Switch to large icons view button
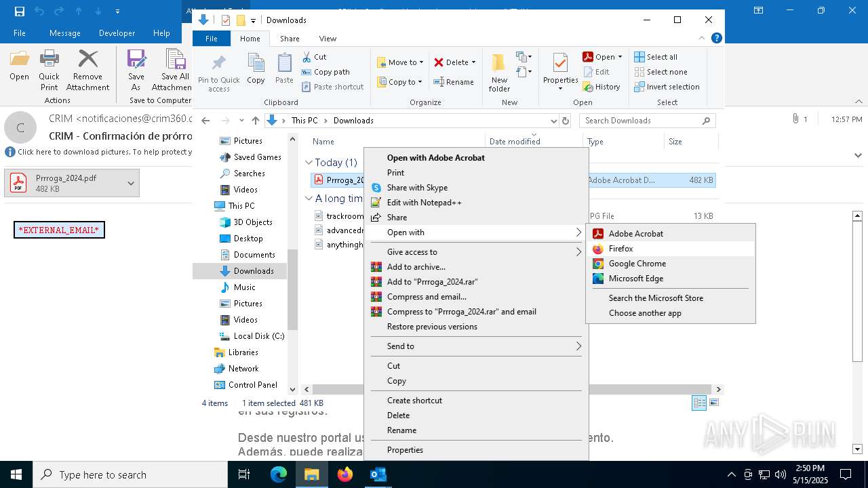This screenshot has width=868, height=488. [713, 403]
